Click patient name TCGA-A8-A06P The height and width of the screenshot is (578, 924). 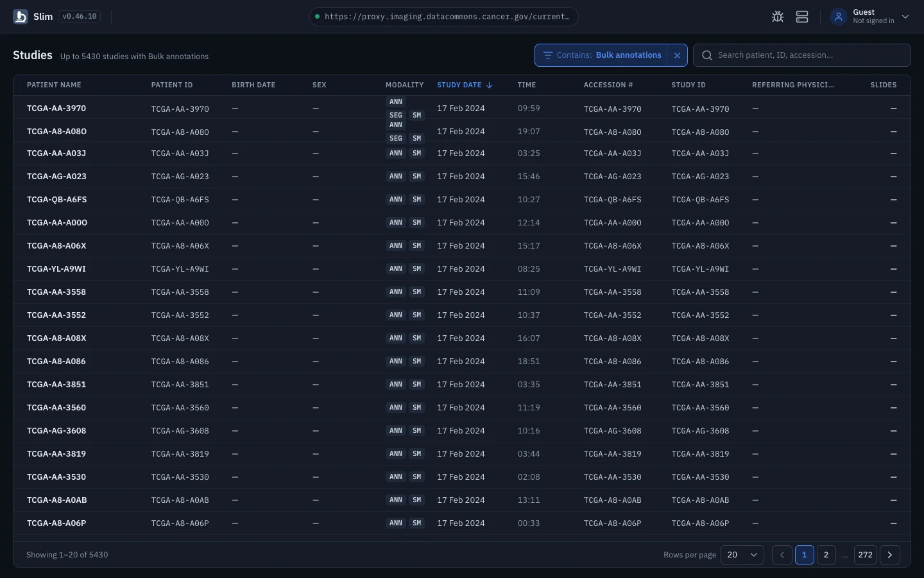point(56,523)
